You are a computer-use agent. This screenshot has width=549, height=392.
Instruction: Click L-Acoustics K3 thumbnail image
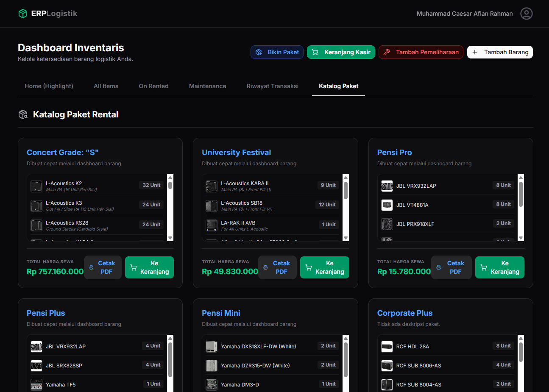[x=36, y=206]
